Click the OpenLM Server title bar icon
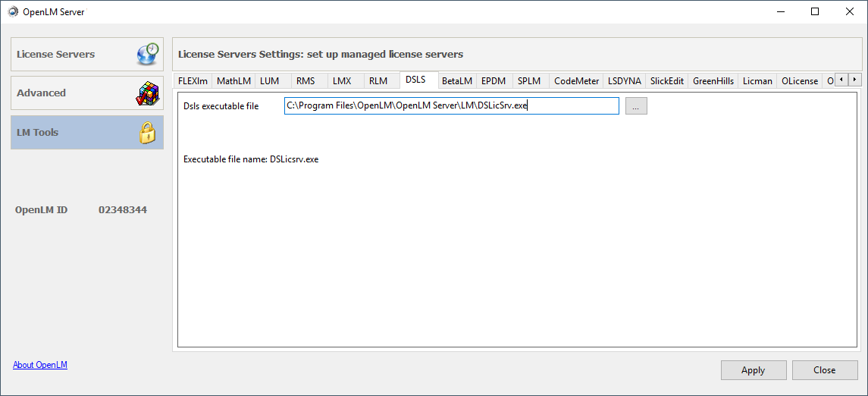This screenshot has width=868, height=396. pyautogui.click(x=13, y=11)
